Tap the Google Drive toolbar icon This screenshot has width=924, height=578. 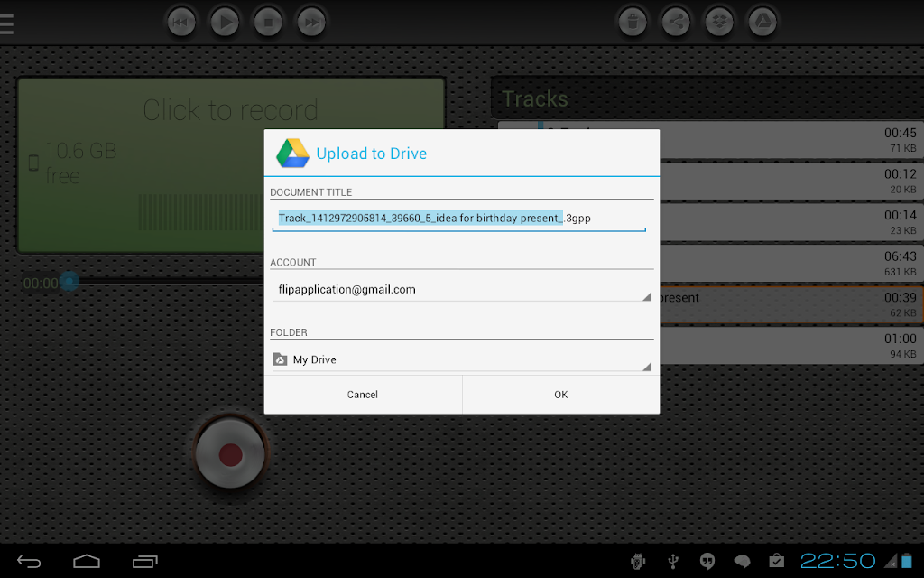pos(762,23)
